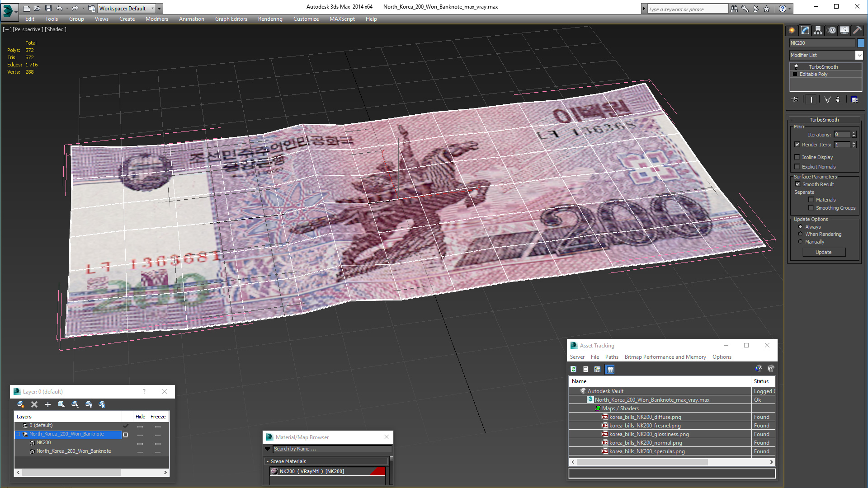Collapse the Scene Materials group
Screen dimensions: 868x488
point(268,461)
